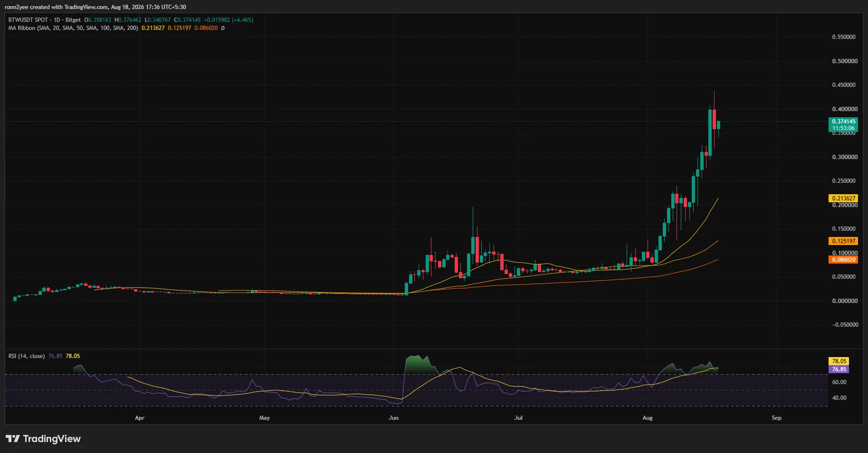Click the high price value 0.376462
This screenshot has height=453, width=868.
[130, 20]
